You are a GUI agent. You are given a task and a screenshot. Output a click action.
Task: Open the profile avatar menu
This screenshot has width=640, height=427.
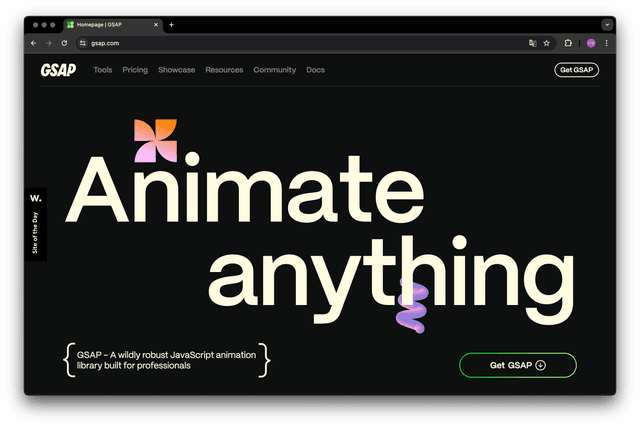591,43
